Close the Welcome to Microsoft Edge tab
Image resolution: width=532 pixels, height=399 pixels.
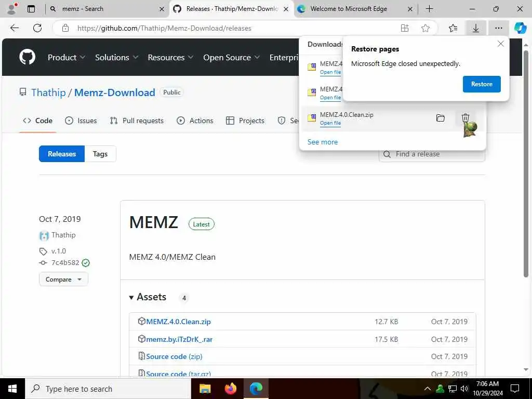click(x=410, y=9)
